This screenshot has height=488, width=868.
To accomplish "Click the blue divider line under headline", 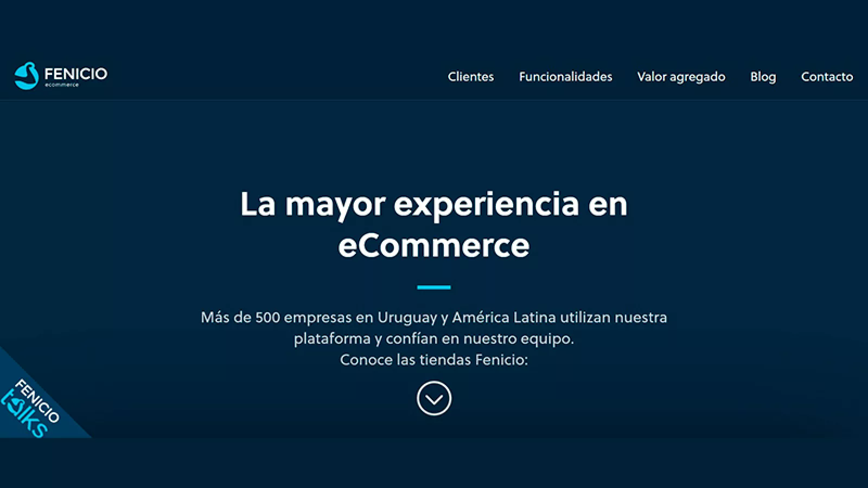I will coord(434,287).
